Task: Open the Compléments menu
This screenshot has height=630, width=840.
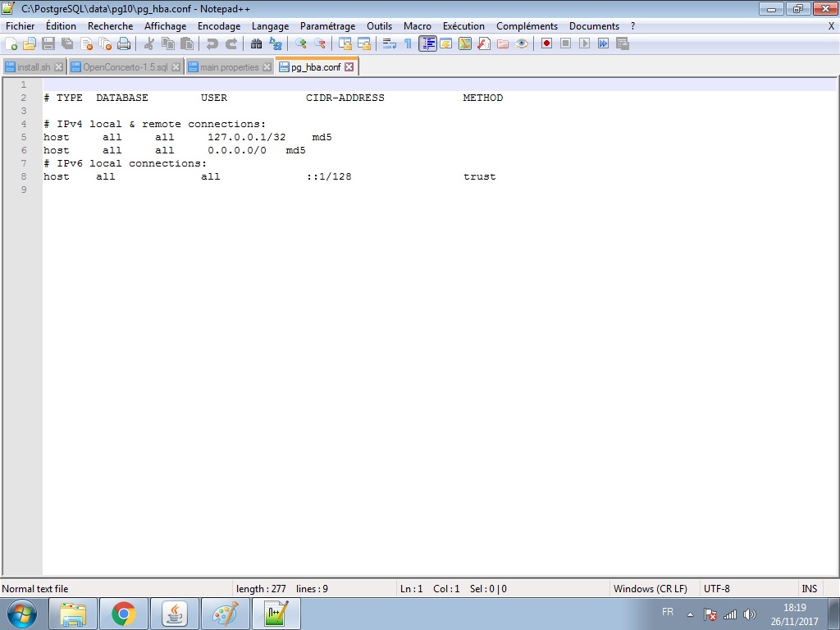Action: tap(527, 26)
